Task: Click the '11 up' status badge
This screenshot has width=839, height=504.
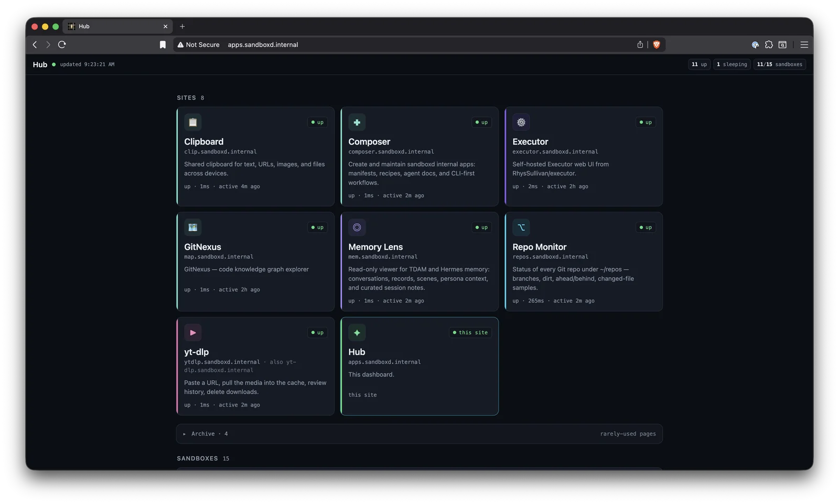Action: pyautogui.click(x=699, y=64)
